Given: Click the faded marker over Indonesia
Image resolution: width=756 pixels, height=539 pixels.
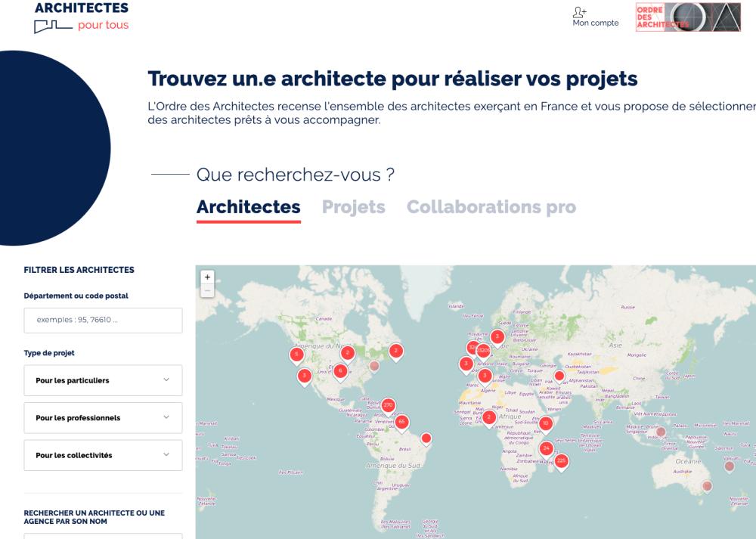Looking at the screenshot, I should [x=661, y=432].
